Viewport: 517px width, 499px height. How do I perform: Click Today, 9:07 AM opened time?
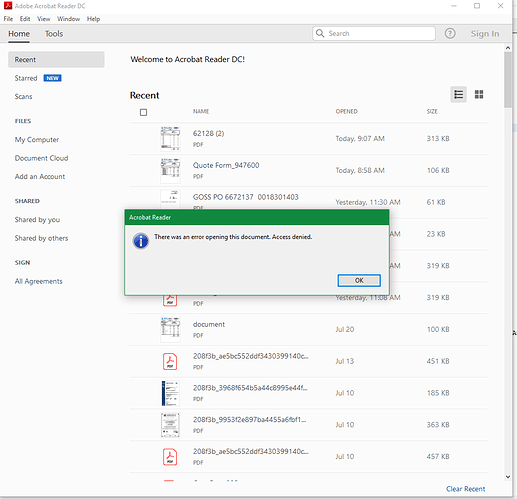tap(360, 139)
